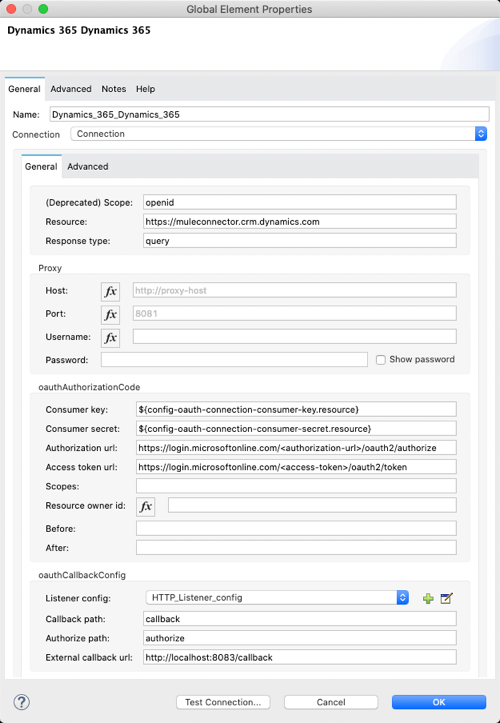Screen dimensions: 500x723
Task: Click the External callback url field
Action: point(300,658)
